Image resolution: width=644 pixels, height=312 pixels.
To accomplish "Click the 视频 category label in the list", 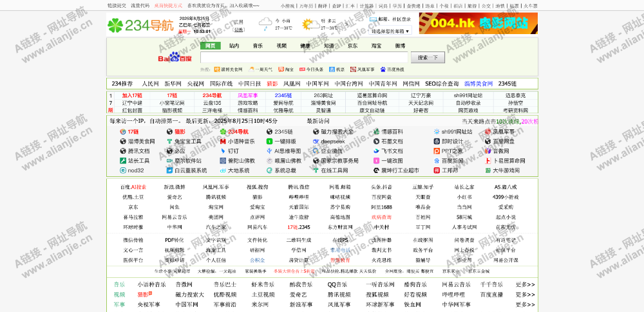I will 120,295.
